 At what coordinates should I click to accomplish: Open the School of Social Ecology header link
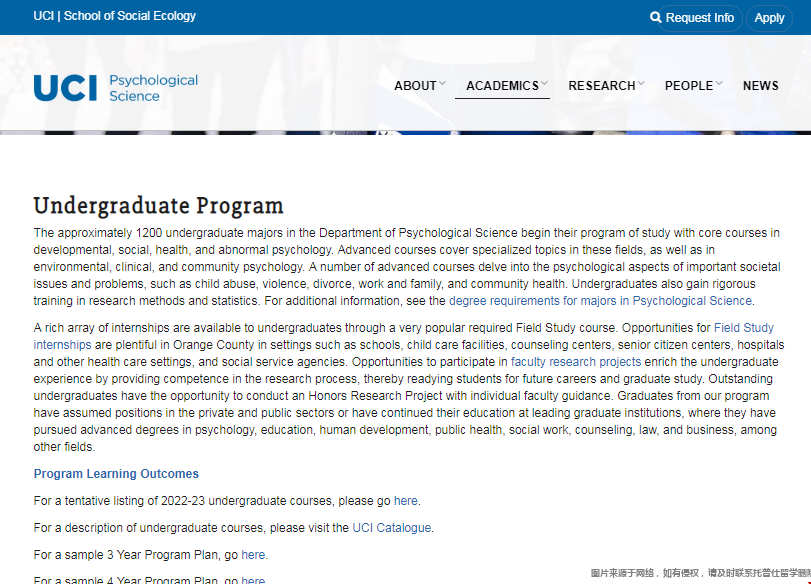[112, 16]
